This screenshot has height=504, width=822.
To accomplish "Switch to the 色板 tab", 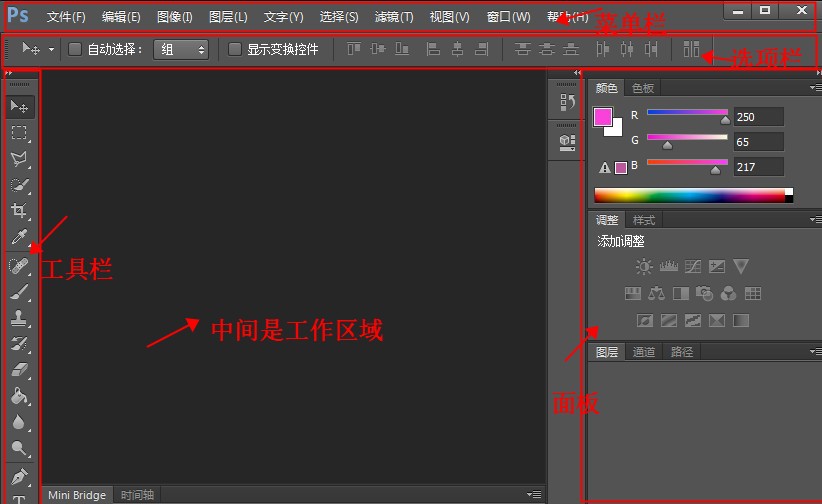I will click(x=643, y=88).
